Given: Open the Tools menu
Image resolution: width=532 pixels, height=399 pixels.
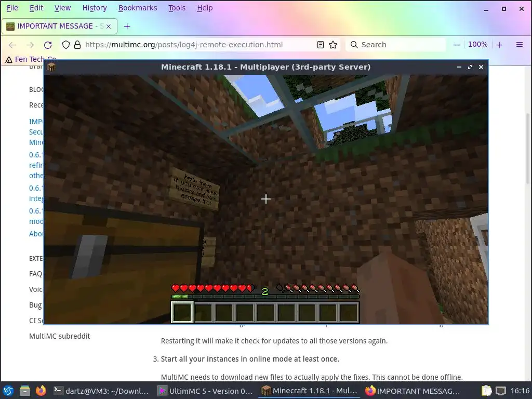Looking at the screenshot, I should [x=177, y=8].
